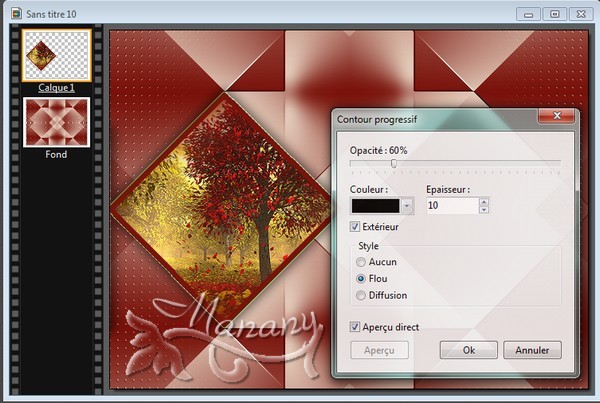Click the Aperçu button
This screenshot has height=403, width=600.
tap(379, 350)
